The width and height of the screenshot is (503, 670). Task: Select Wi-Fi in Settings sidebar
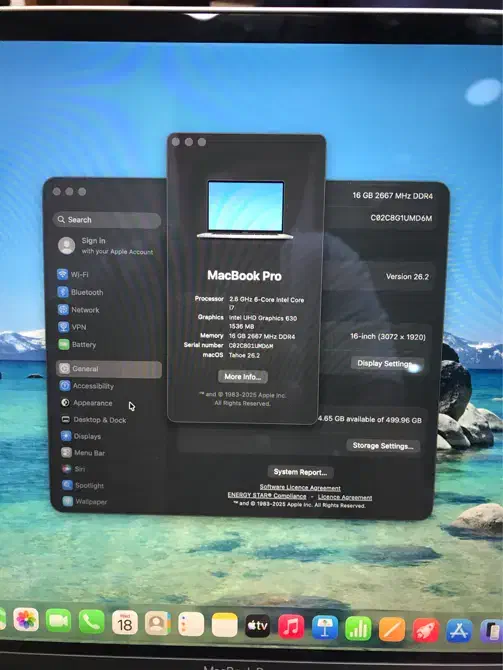[73, 274]
